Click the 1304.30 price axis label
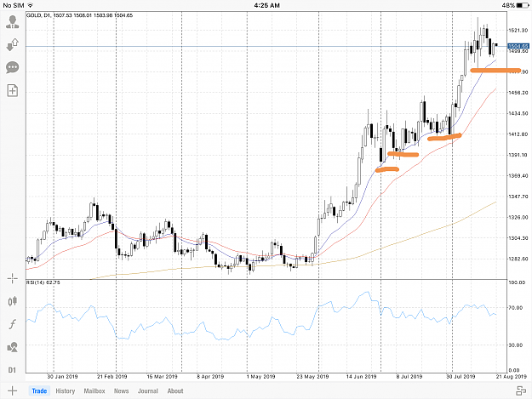This screenshot has height=399, width=532. coord(518,238)
